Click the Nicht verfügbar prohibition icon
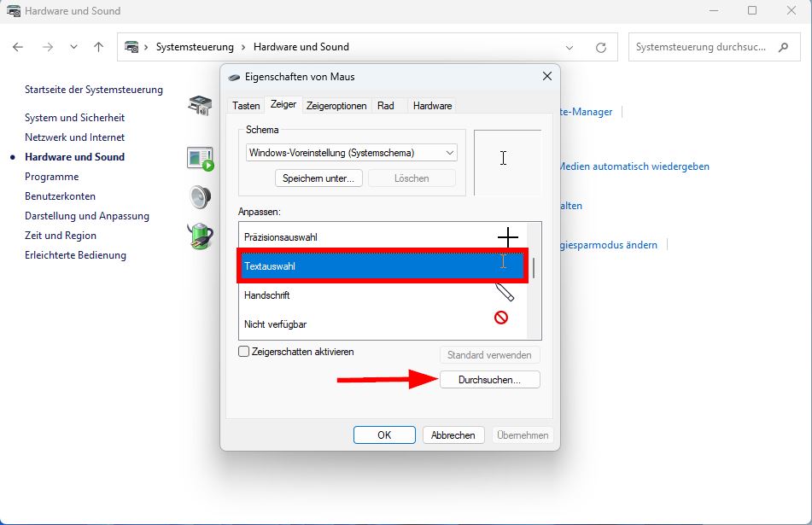Image resolution: width=812 pixels, height=525 pixels. [x=503, y=316]
